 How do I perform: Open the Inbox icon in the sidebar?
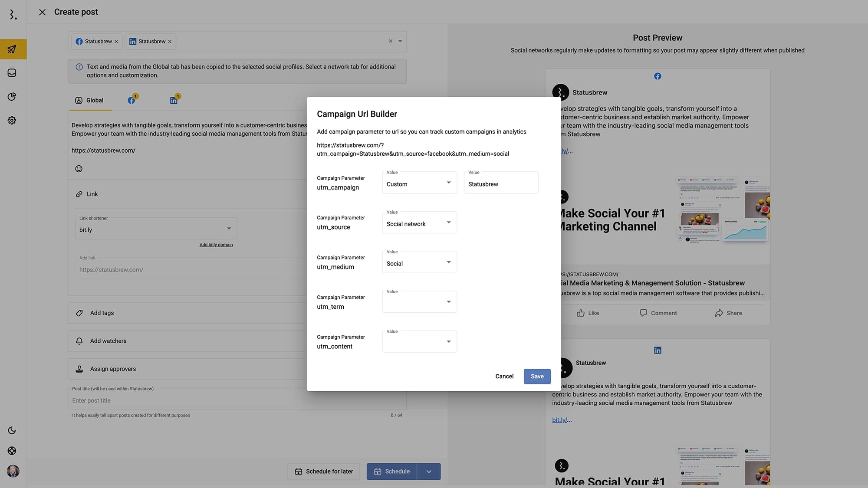[x=12, y=73]
